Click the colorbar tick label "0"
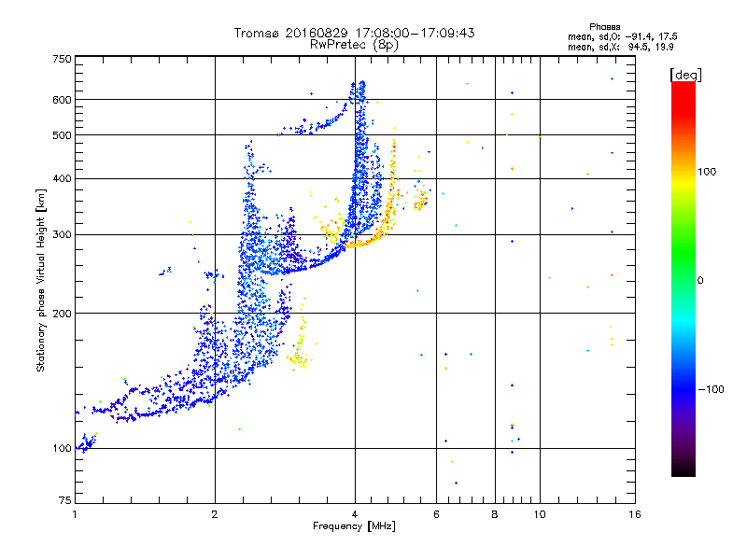 coord(700,281)
